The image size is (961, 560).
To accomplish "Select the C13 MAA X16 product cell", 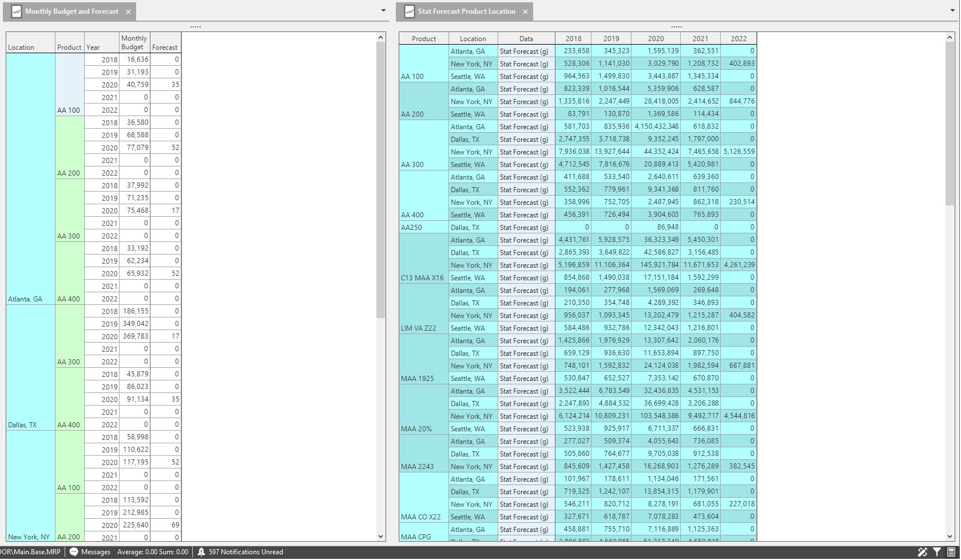I will point(424,259).
